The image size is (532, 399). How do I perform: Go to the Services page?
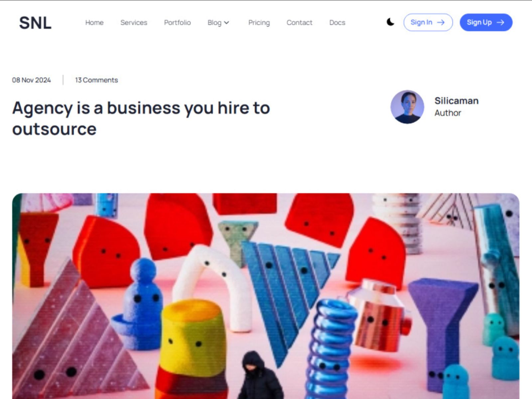[x=134, y=23]
